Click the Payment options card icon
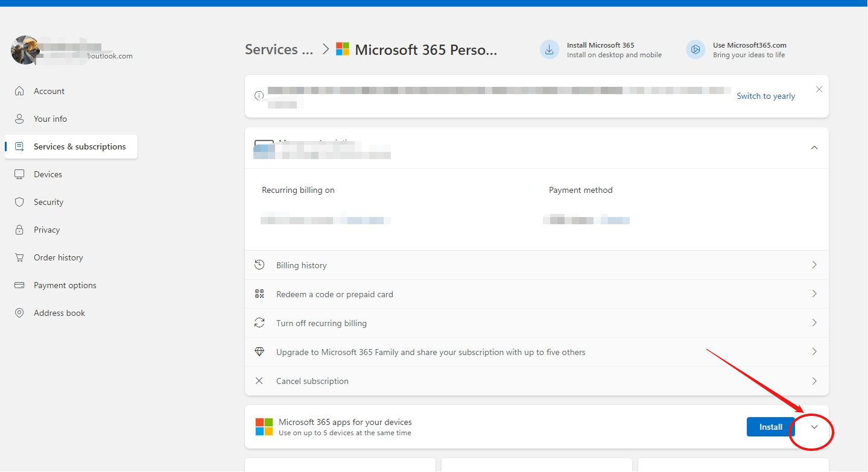 point(19,285)
